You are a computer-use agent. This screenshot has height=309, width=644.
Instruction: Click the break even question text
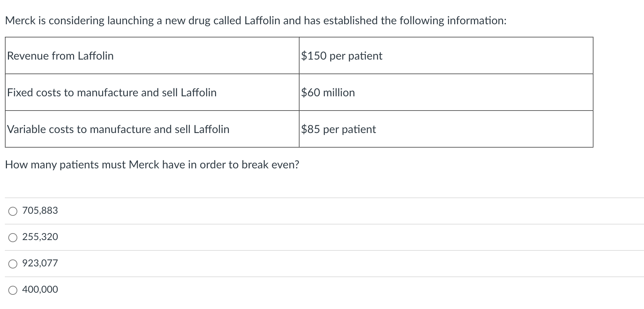[x=152, y=165]
